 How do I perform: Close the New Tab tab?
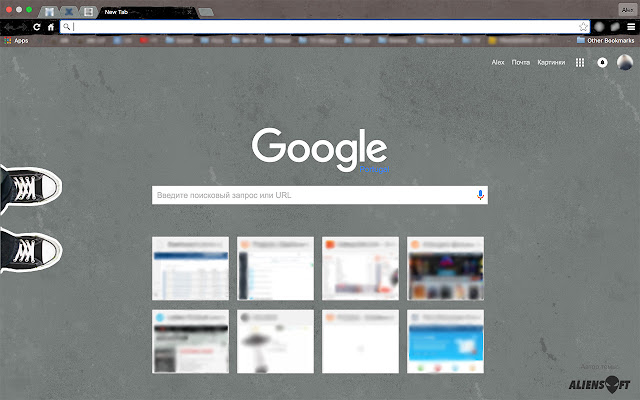pos(189,12)
